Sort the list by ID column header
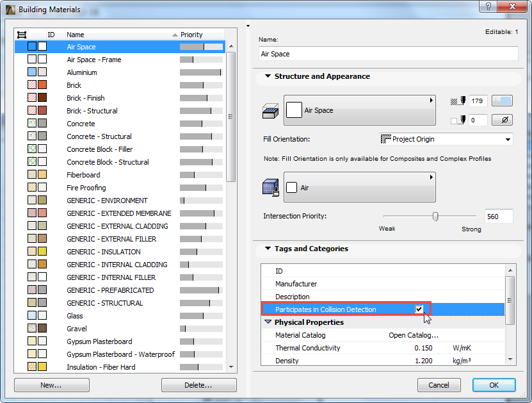The height and width of the screenshot is (403, 532). [x=55, y=35]
